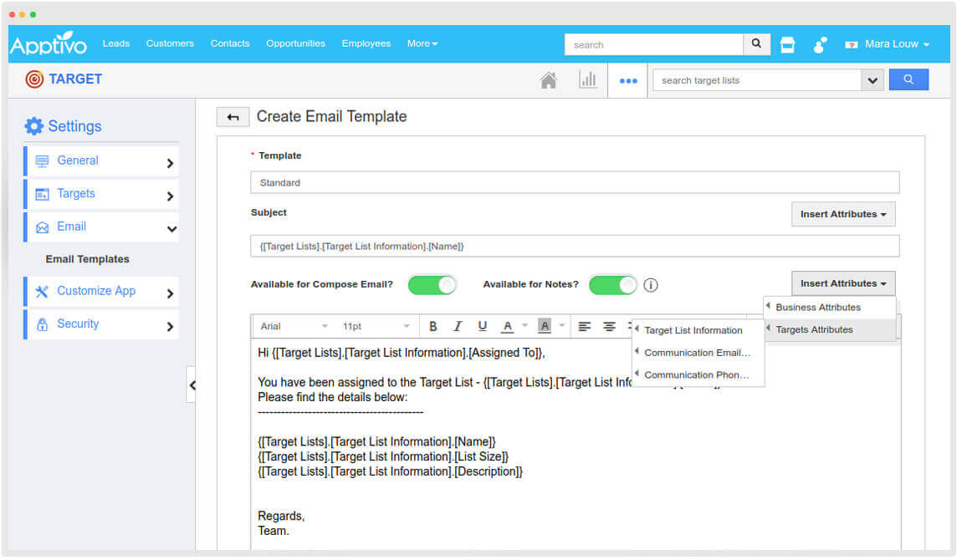Disable Available for Notes toggle
The height and width of the screenshot is (560, 962).
click(612, 285)
